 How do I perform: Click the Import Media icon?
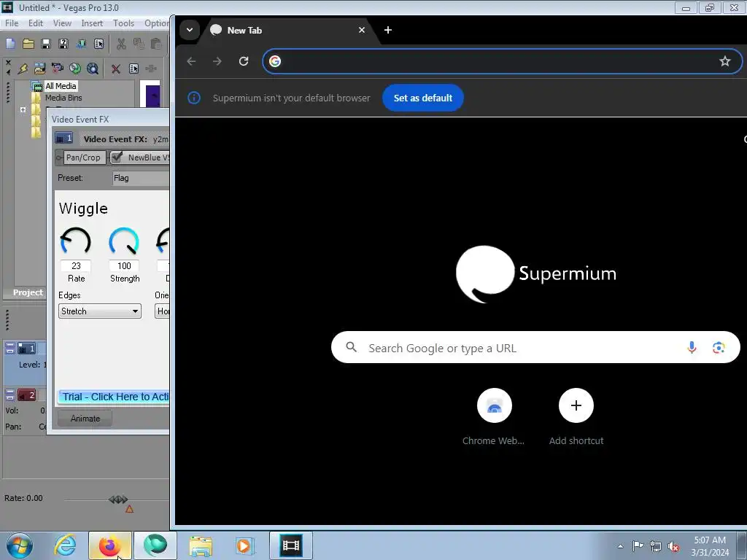39,69
